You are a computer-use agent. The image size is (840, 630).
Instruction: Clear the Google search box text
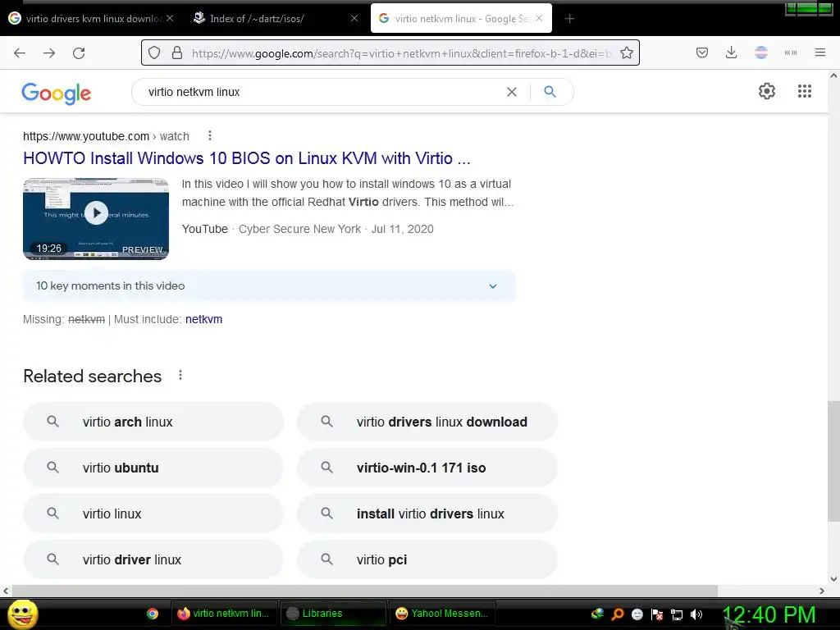(x=512, y=92)
